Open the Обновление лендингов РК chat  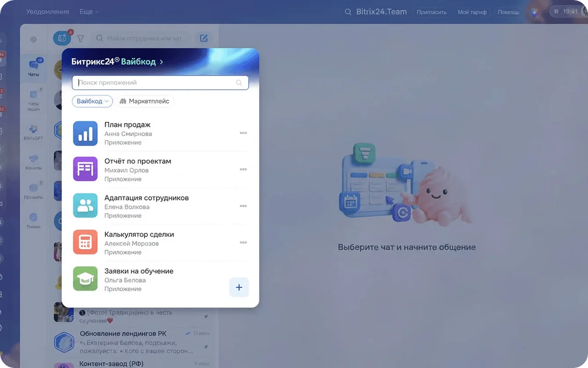pyautogui.click(x=133, y=342)
